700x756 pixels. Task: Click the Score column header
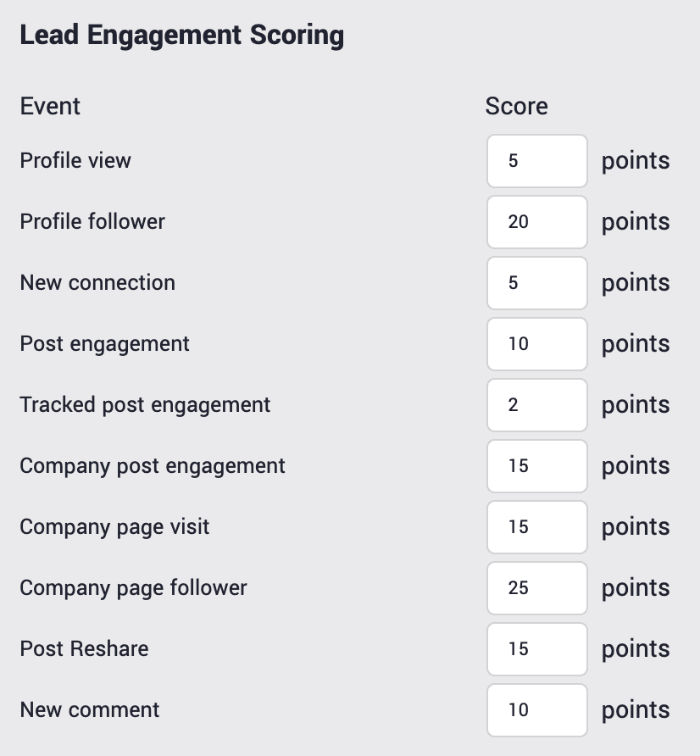click(x=516, y=106)
